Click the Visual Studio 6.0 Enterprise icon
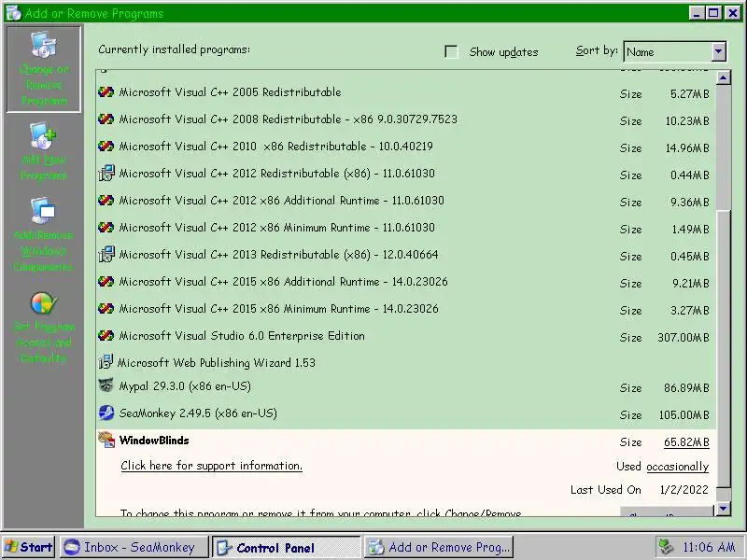The image size is (747, 560). [106, 336]
